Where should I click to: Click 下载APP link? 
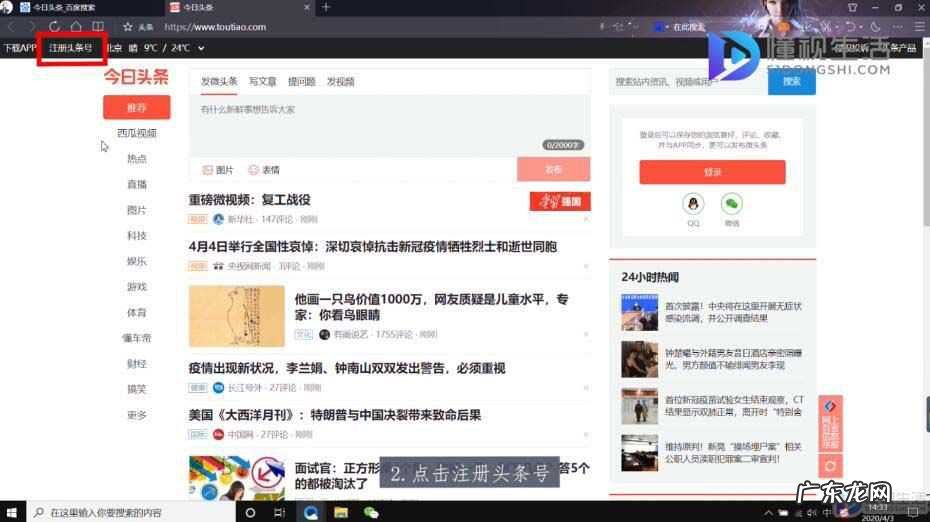(20, 47)
